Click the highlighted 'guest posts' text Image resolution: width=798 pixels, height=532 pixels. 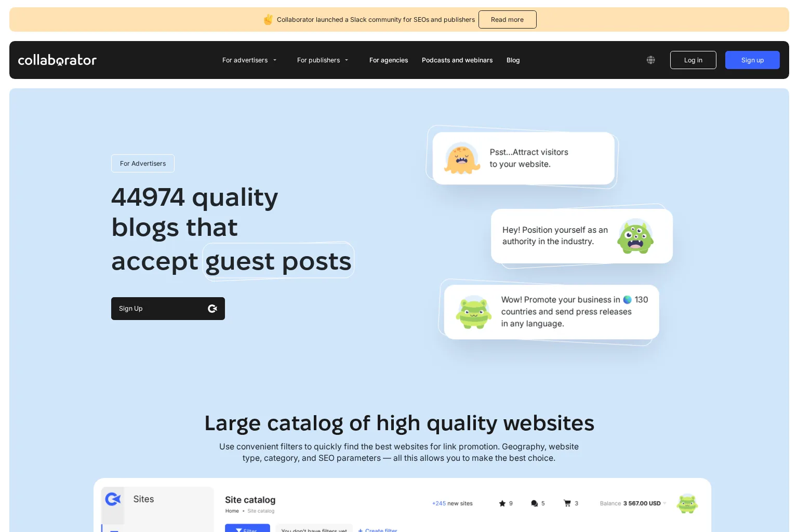pos(278,261)
